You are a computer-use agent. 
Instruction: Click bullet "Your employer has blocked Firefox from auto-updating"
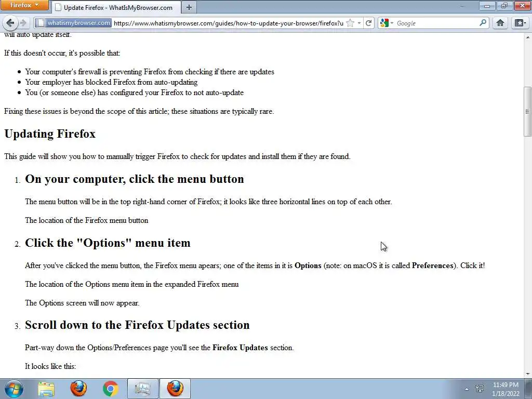(111, 82)
